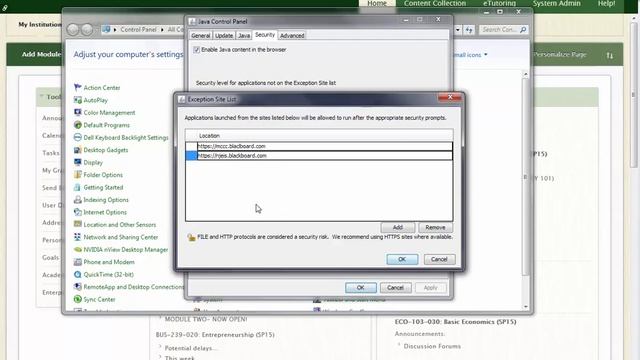The image size is (640, 360).
Task: Open the Display icon
Action: coord(78,162)
